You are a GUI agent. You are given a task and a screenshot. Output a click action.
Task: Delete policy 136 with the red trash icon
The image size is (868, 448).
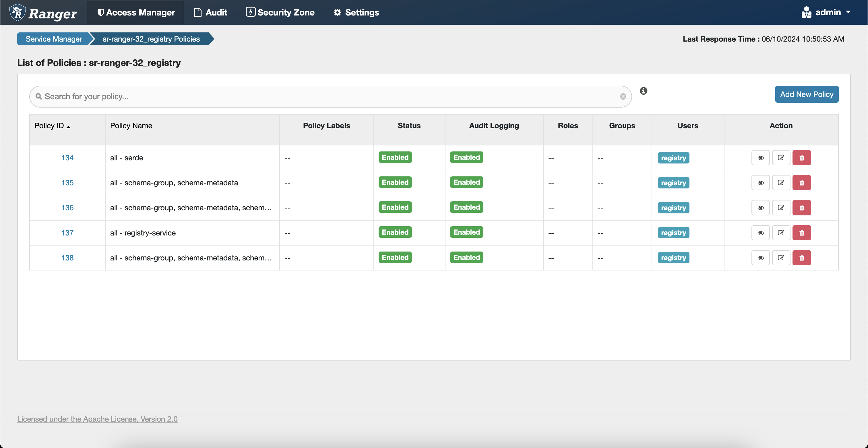[802, 207]
